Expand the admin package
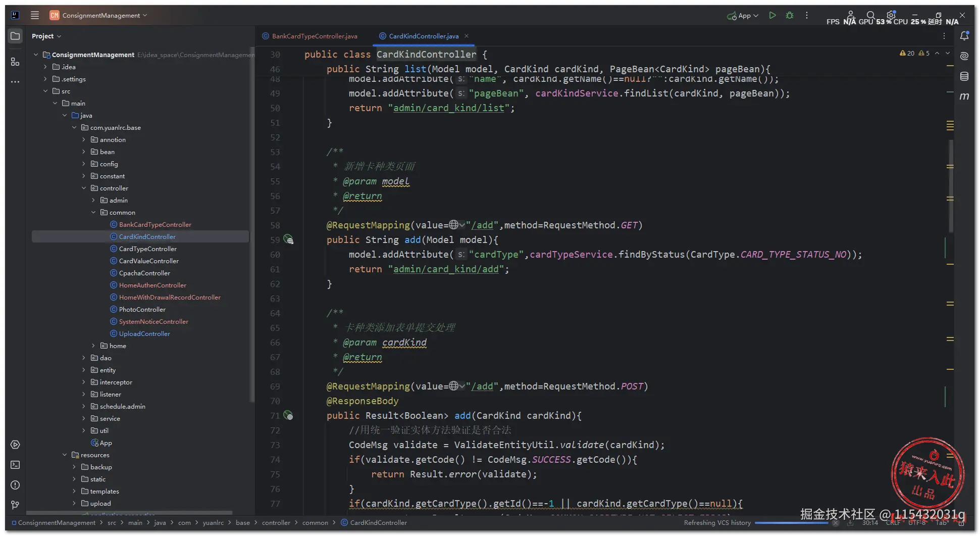 [x=93, y=200]
